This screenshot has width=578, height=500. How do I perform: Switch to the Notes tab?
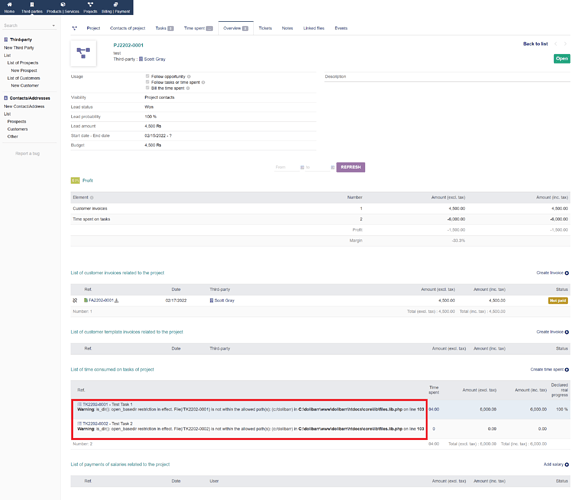(x=287, y=28)
